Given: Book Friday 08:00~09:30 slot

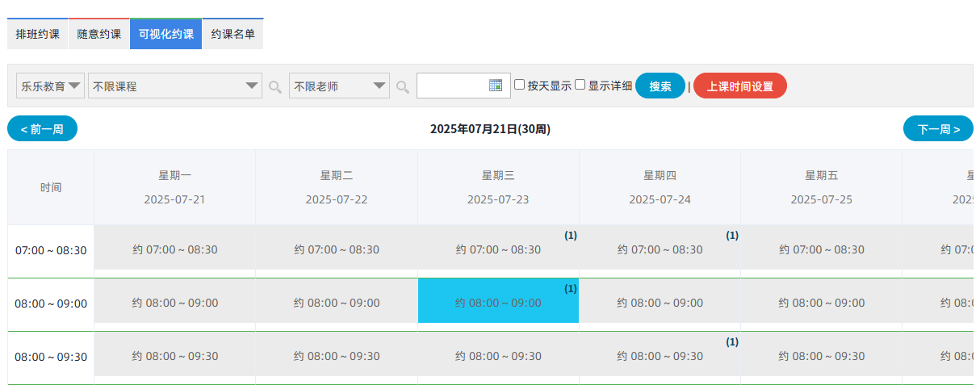Looking at the screenshot, I should click(822, 354).
